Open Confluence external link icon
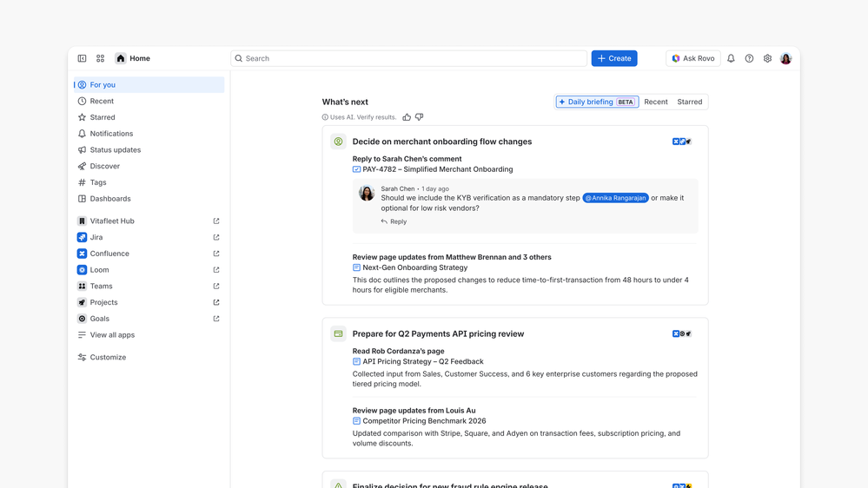868x488 pixels. click(216, 254)
